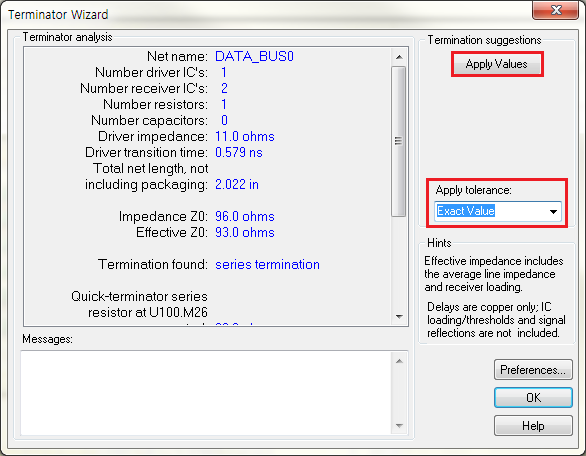
Task: Click Messages box scroll up arrow
Action: [x=399, y=361]
